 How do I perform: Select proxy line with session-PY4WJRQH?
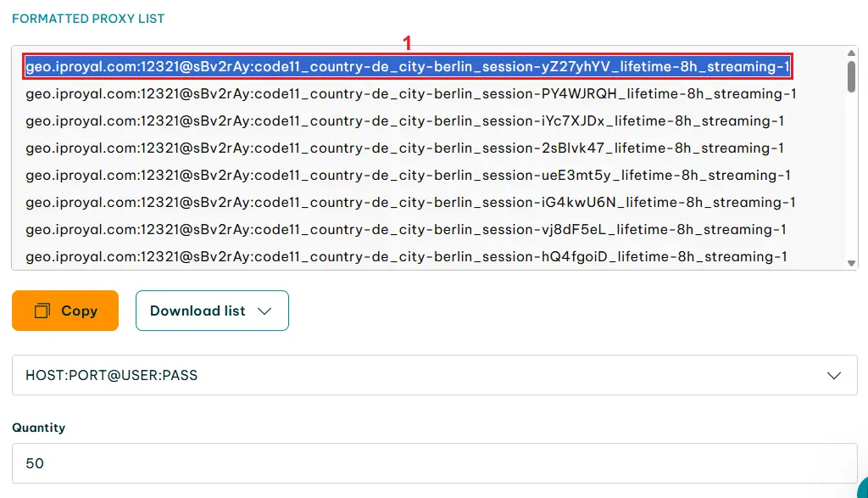pyautogui.click(x=411, y=93)
